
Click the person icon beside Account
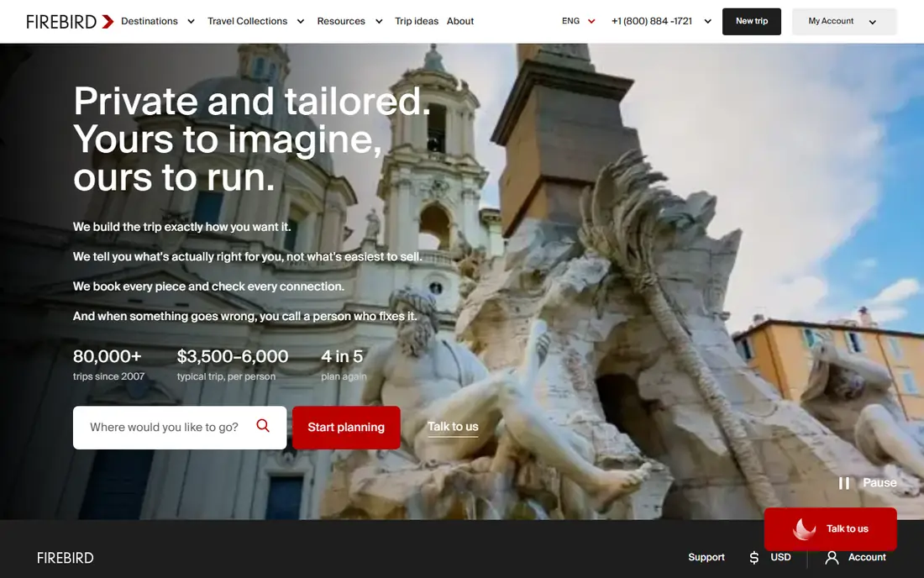click(x=832, y=557)
